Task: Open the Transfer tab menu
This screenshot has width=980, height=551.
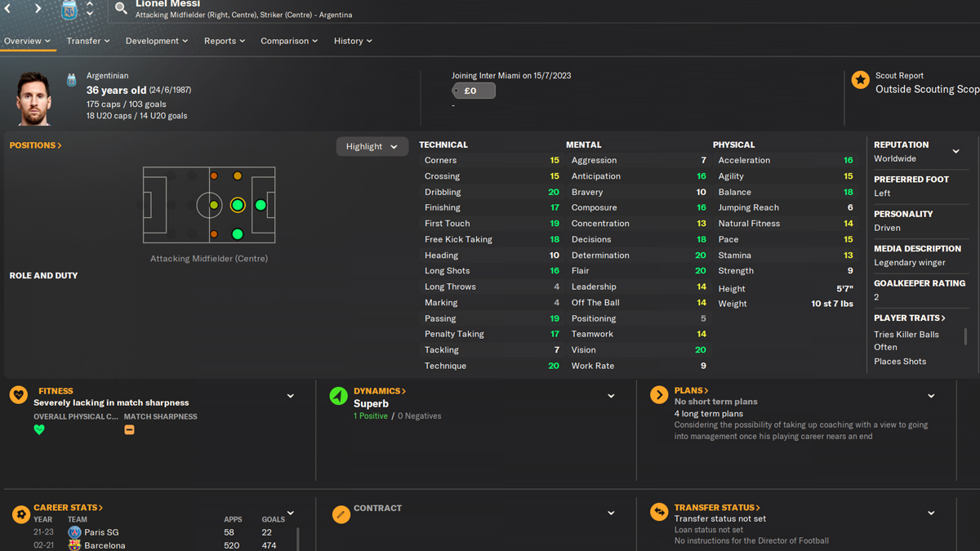Action: (88, 41)
